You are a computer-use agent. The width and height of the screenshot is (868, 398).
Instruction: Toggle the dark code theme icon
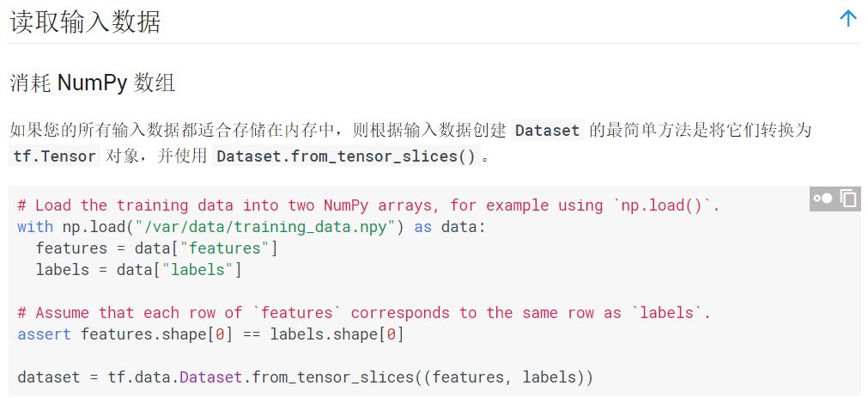823,199
